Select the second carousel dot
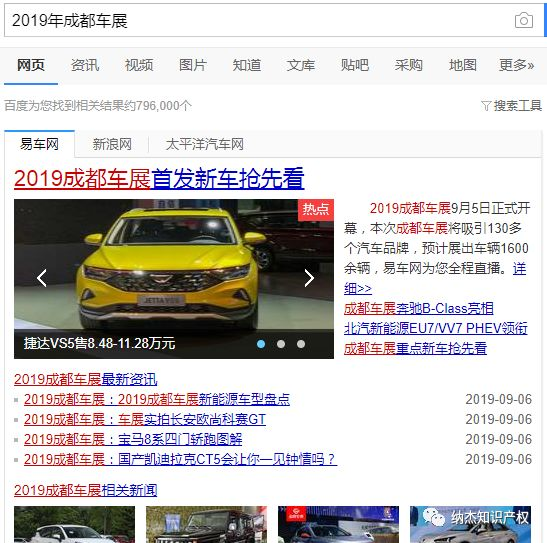Viewport: 547px width, 543px height. 281,344
